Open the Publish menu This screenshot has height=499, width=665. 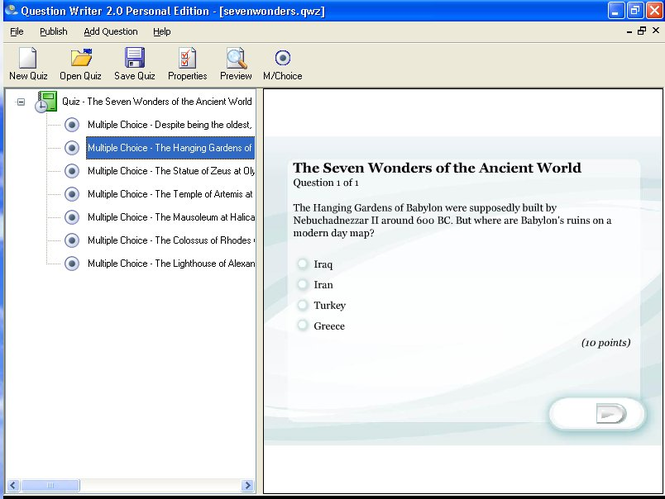[x=53, y=32]
